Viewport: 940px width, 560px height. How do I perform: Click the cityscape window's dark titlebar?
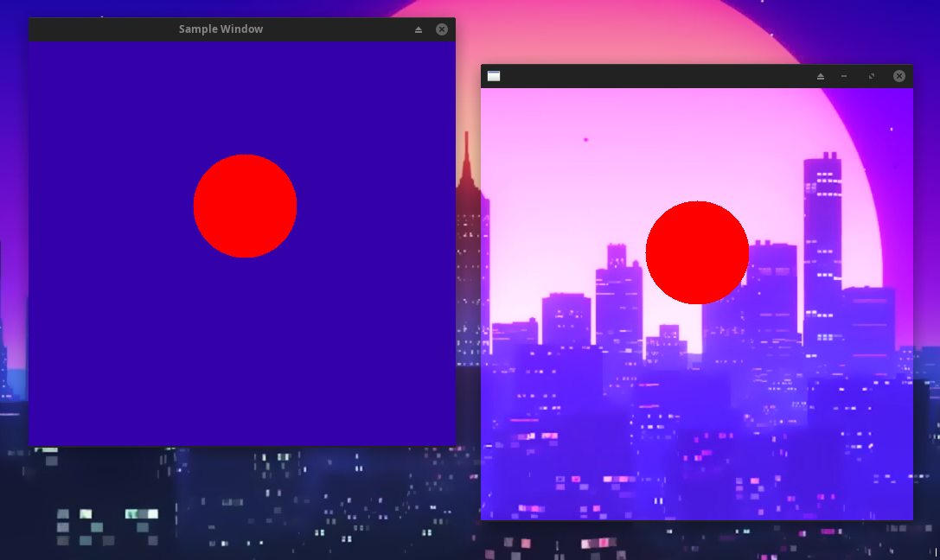[x=657, y=75]
